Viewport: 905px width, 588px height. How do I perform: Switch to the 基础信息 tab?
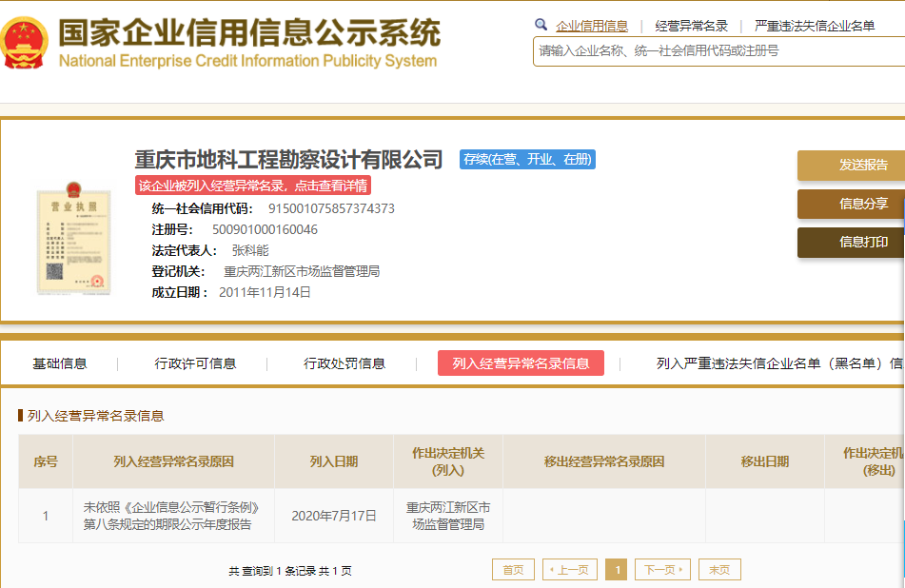pyautogui.click(x=59, y=363)
